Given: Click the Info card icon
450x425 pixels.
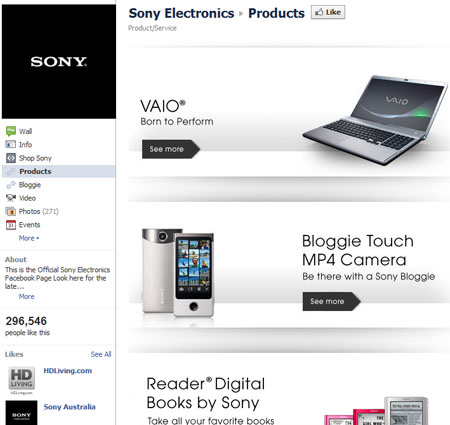Looking at the screenshot, I should pyautogui.click(x=11, y=144).
